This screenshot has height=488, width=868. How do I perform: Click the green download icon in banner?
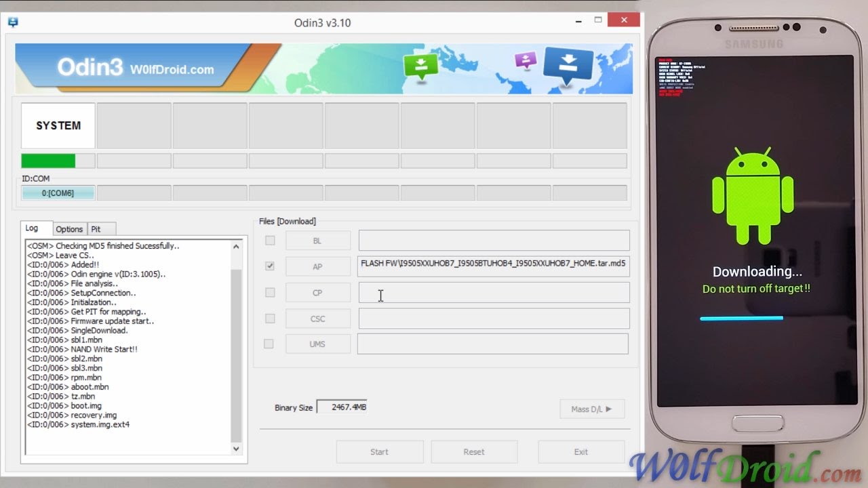coord(420,66)
